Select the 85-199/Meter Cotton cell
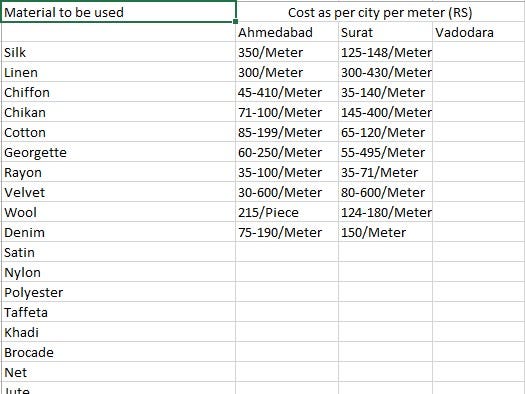 [287, 132]
